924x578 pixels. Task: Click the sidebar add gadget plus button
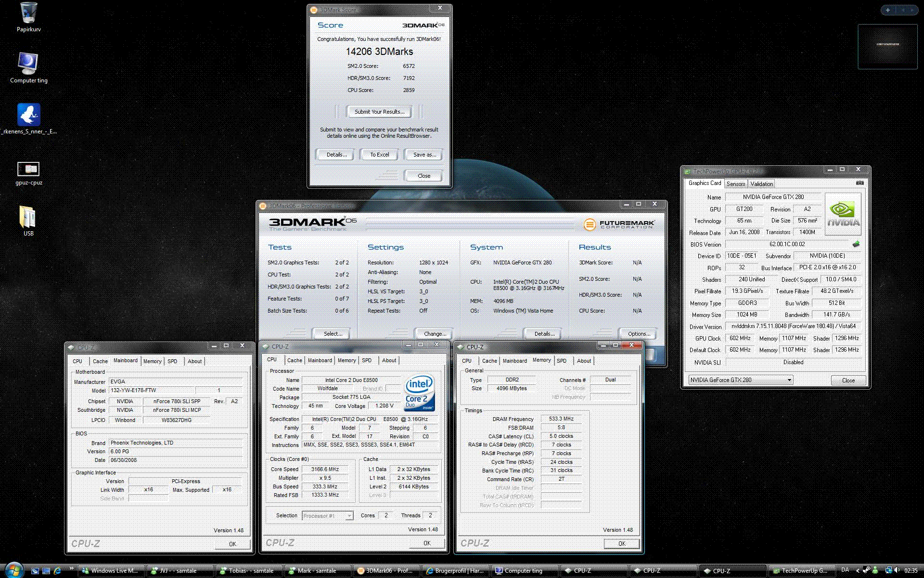(x=888, y=10)
